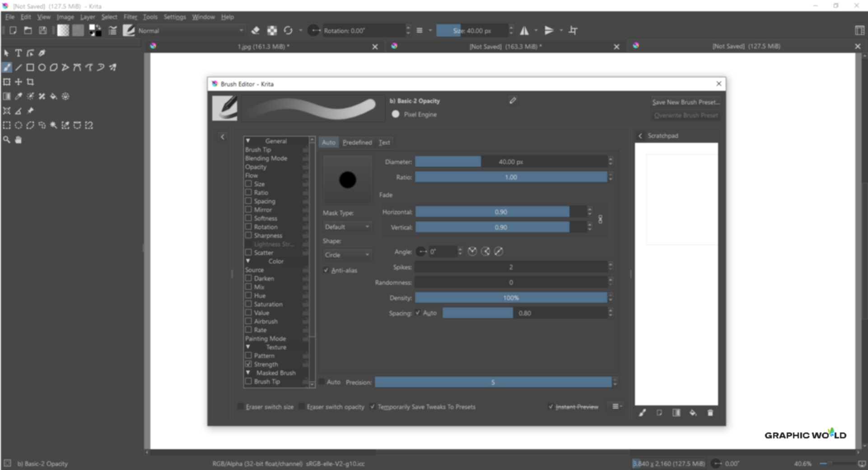The width and height of the screenshot is (868, 470).
Task: Click the Angle input field
Action: click(443, 252)
